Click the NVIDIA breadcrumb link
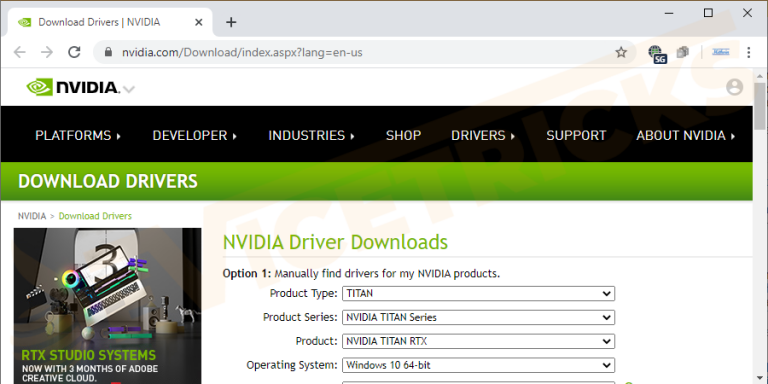 [32, 216]
